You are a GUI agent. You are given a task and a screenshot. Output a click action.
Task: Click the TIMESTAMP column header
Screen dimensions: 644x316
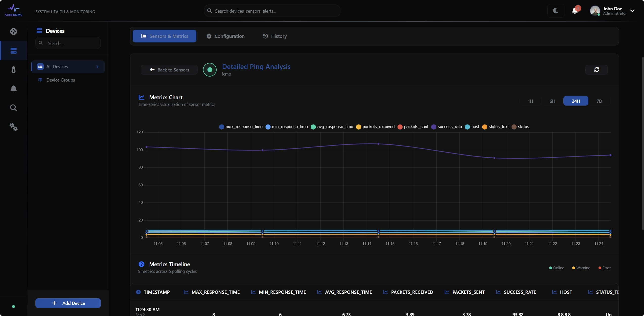pos(156,292)
